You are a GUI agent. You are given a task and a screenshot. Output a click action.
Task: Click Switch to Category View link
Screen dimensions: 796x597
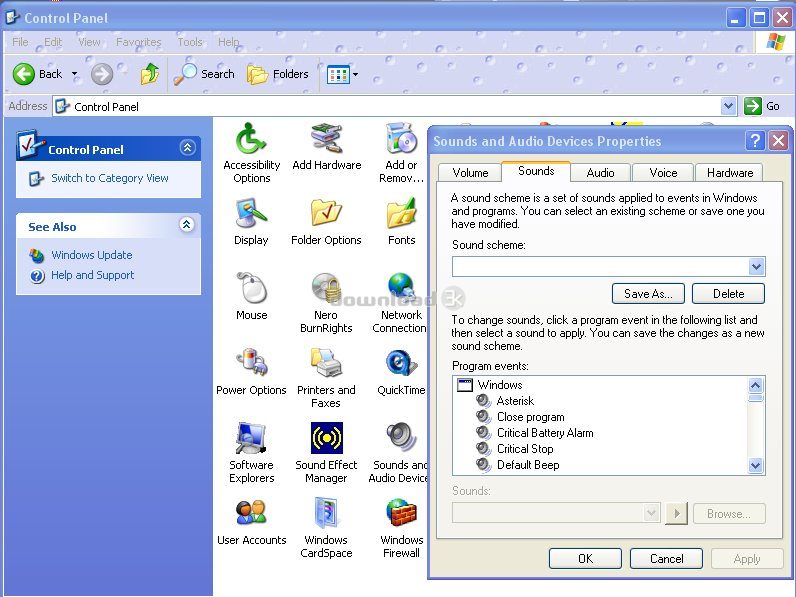(110, 178)
